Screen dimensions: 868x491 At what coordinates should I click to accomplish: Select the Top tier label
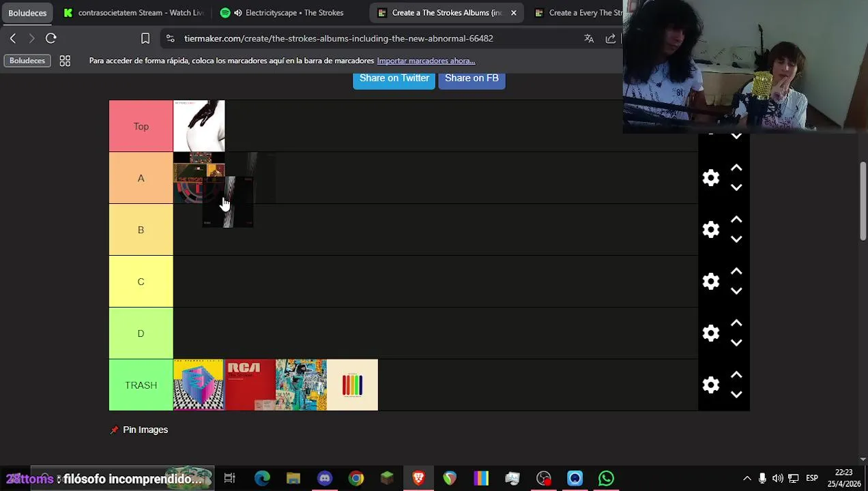141,126
